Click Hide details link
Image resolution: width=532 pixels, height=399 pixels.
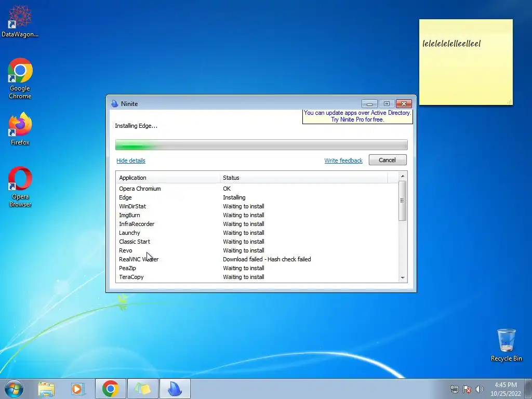130,161
